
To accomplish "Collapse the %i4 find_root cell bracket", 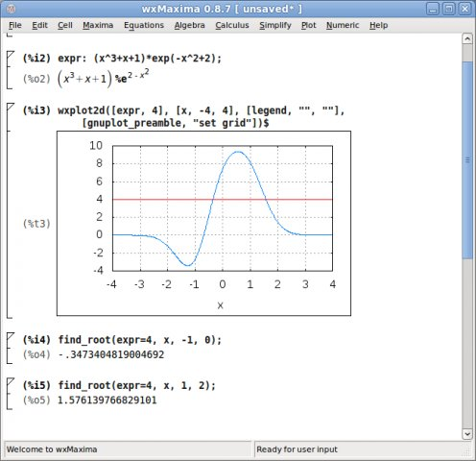I will (11, 336).
